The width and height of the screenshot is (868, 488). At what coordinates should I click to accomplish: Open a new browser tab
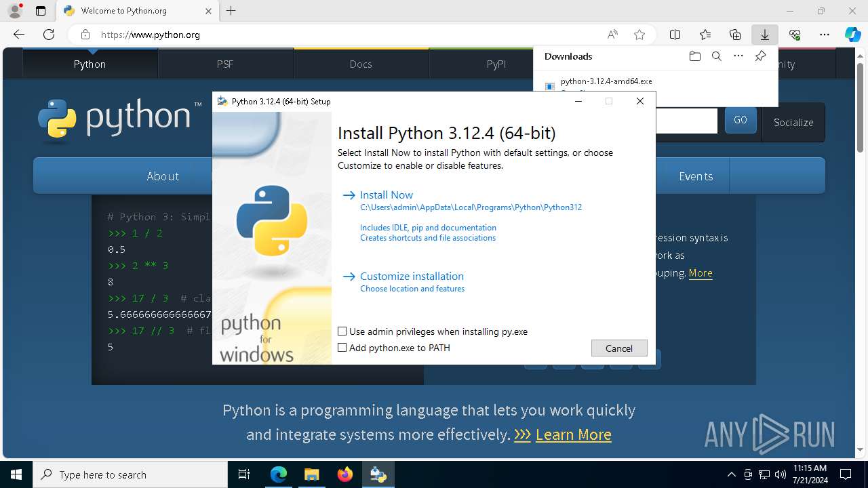(231, 11)
